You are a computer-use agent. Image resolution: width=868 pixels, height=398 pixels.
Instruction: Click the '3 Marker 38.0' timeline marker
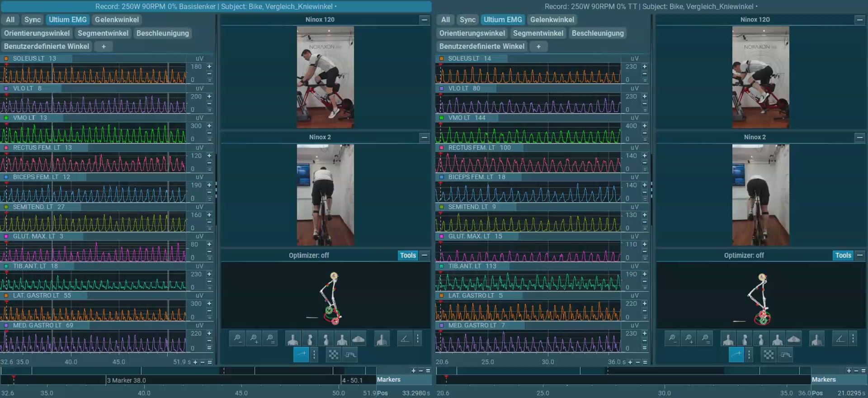(127, 380)
